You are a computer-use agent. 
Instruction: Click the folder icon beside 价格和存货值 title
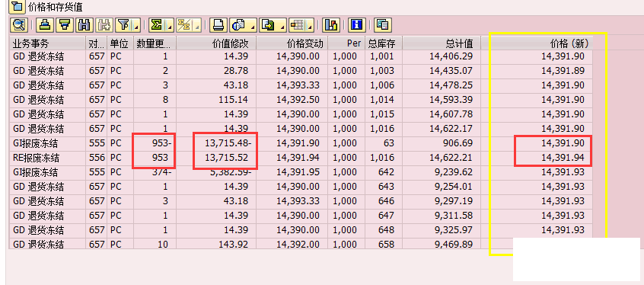18,7
